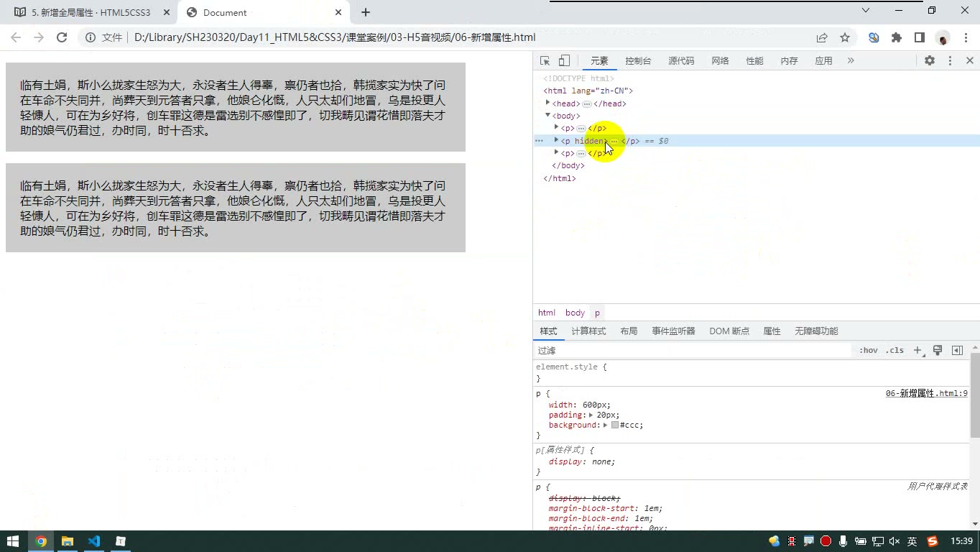Open a new browser tab
The image size is (980, 552).
tap(366, 12)
